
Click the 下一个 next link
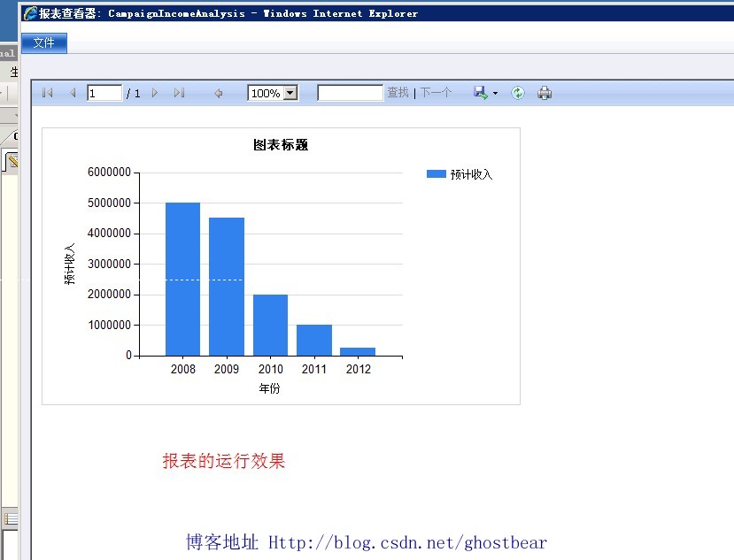pos(436,93)
